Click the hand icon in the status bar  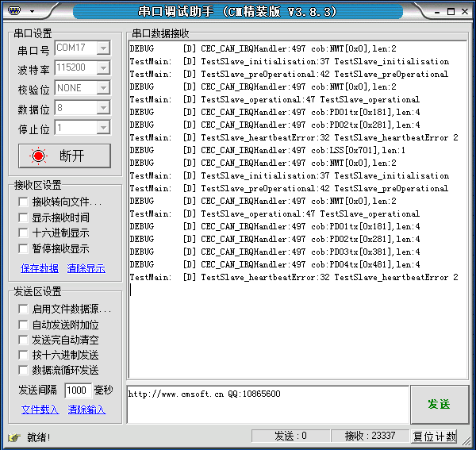[14, 437]
